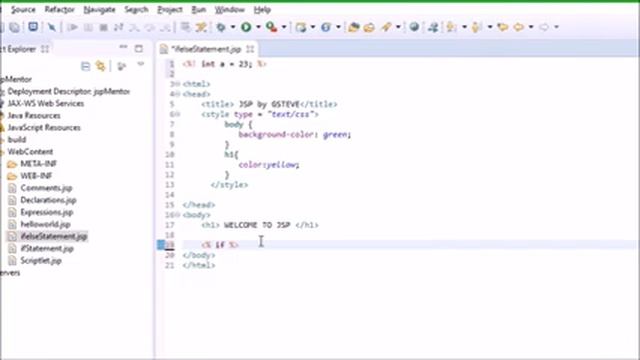The width and height of the screenshot is (640, 360).
Task: Collapse the head tag fold marker
Action: [x=178, y=94]
